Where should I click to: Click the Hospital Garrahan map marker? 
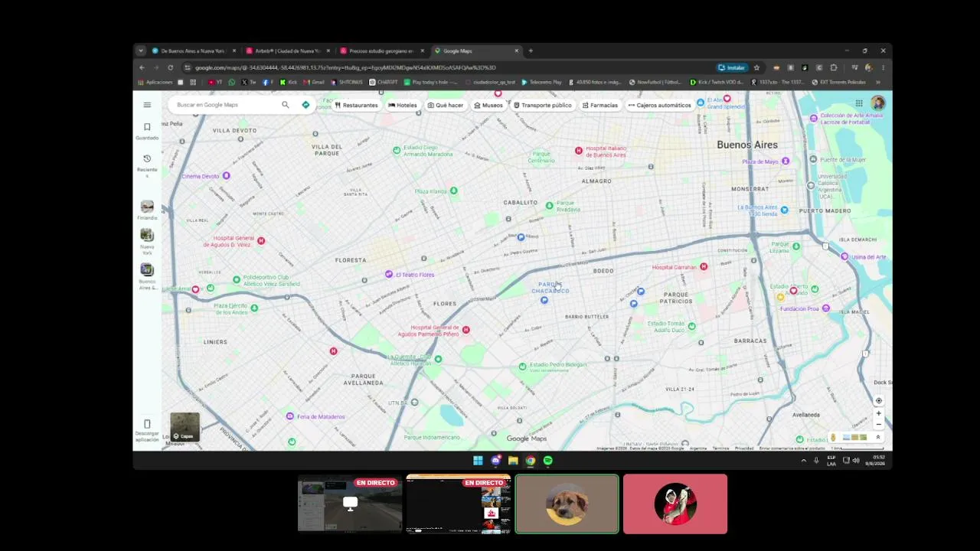[704, 266]
